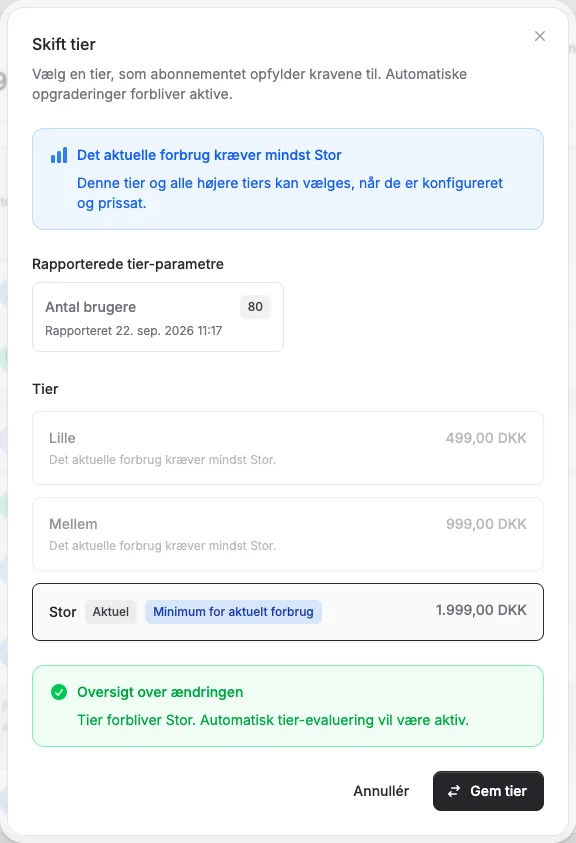Select the Stor tier option

(x=288, y=612)
